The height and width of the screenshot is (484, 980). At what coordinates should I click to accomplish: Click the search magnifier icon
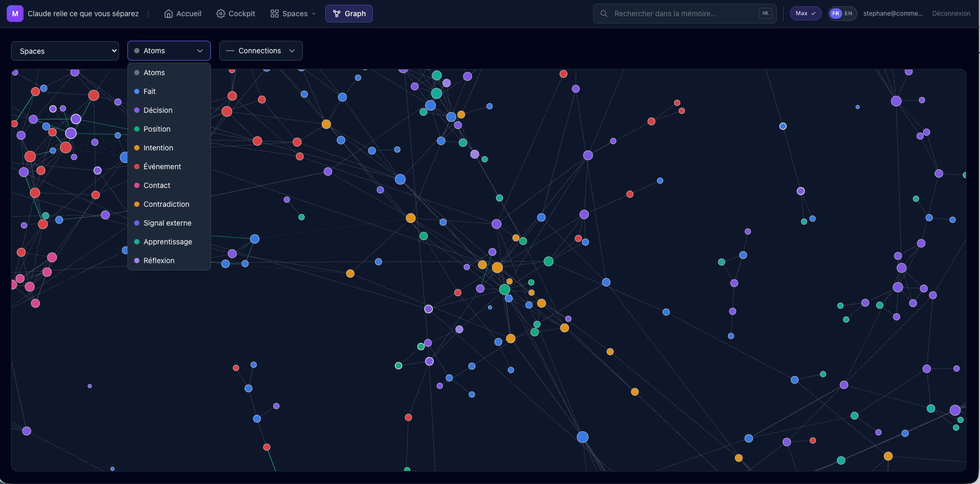604,14
